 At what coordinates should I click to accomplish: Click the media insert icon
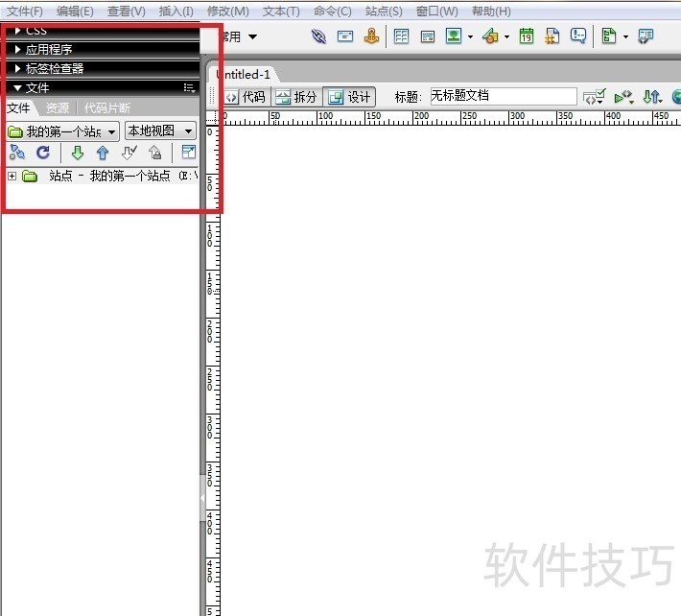tap(491, 36)
